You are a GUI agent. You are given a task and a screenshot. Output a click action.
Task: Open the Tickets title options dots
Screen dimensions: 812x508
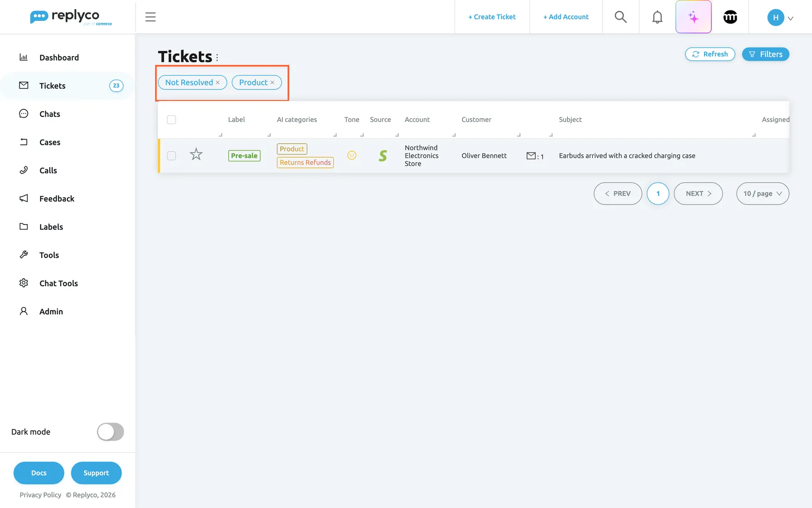[x=217, y=57]
